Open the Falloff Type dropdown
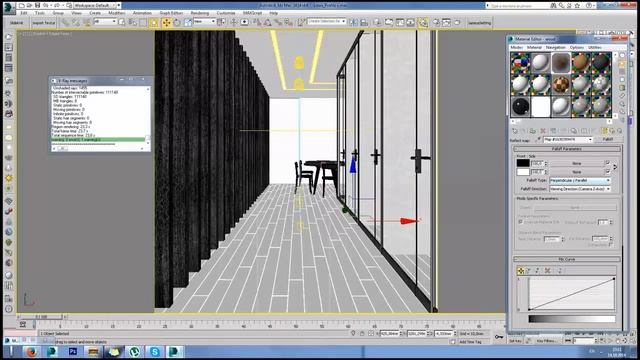The image size is (640, 360). [580, 180]
